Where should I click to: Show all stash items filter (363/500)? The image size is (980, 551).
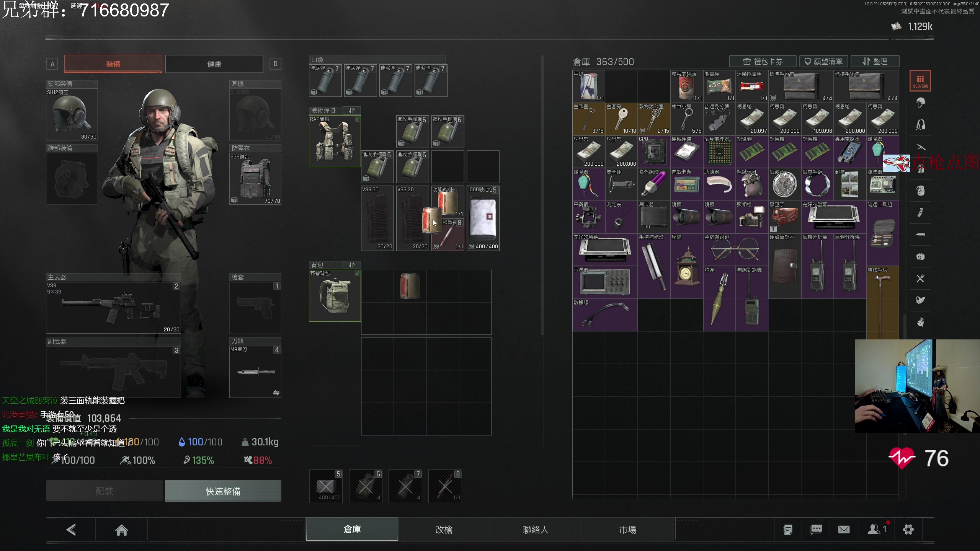(x=920, y=81)
